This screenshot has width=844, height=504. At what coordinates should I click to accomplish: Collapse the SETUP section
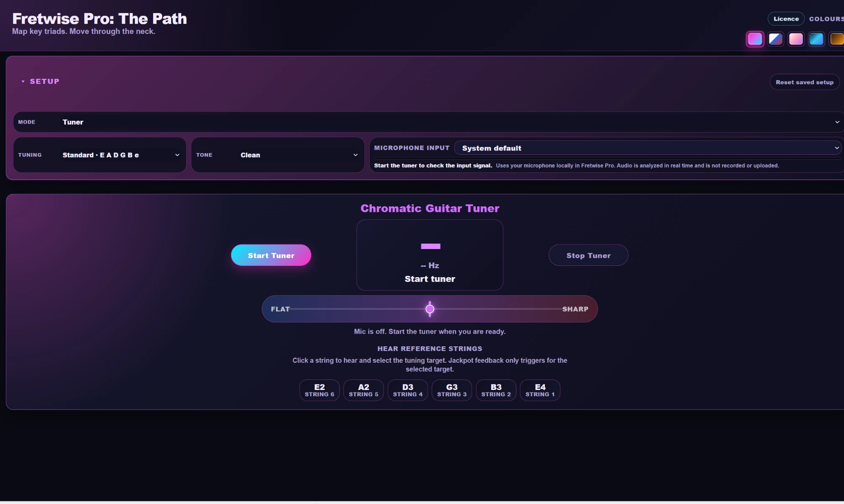[x=40, y=81]
